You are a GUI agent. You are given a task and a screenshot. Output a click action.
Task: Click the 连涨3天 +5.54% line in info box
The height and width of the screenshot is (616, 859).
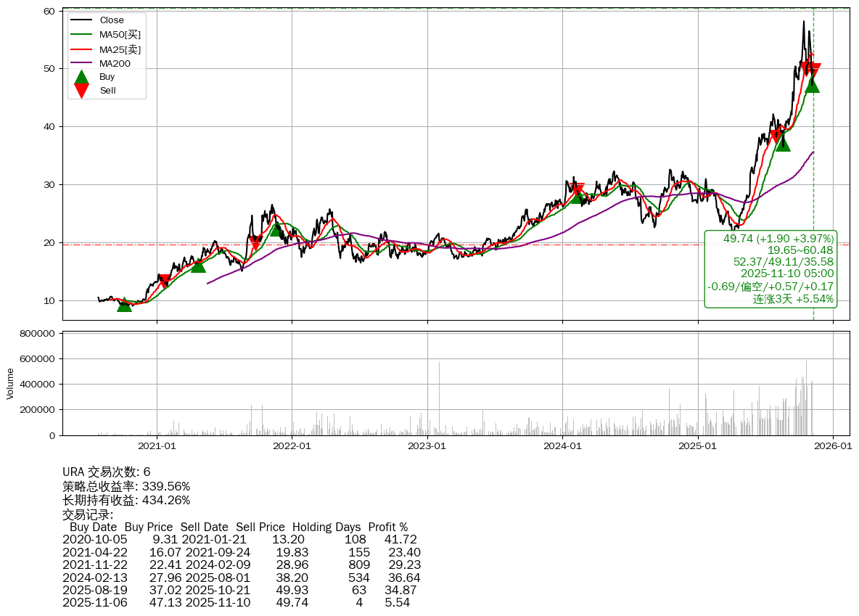tap(793, 298)
